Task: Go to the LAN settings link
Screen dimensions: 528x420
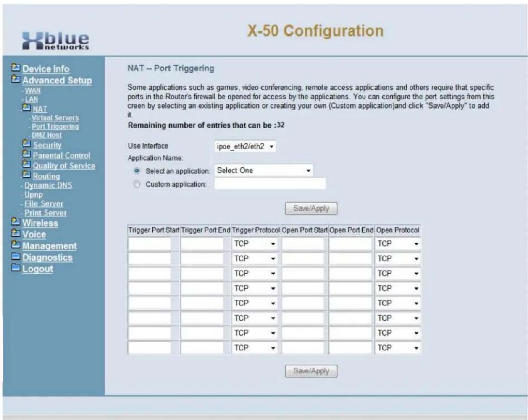Action: [32, 99]
